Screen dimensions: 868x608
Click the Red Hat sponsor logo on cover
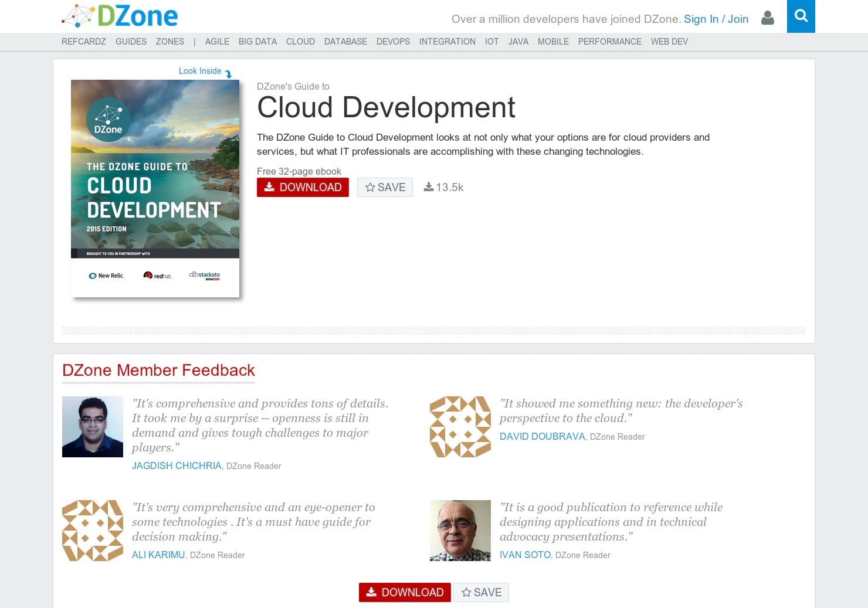pyautogui.click(x=158, y=276)
